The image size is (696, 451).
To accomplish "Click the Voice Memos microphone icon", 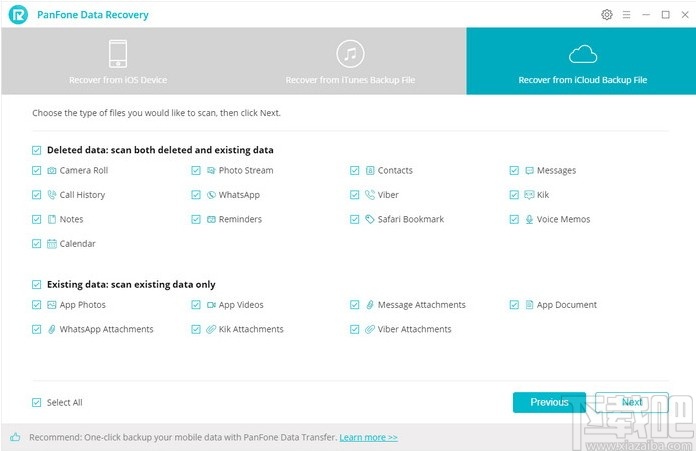I will [x=529, y=219].
